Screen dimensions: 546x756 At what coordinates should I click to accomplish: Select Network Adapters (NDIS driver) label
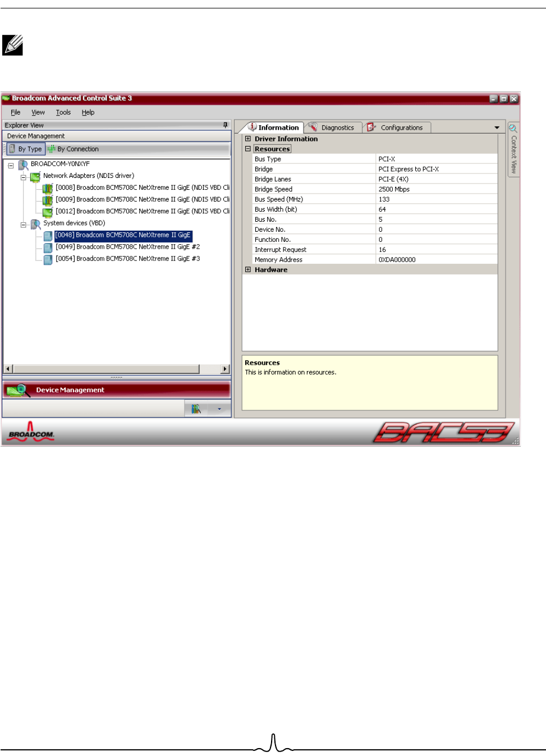point(89,176)
